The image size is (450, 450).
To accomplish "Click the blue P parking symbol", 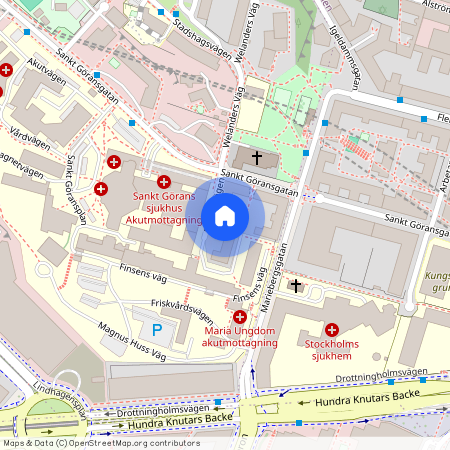I will click(157, 330).
